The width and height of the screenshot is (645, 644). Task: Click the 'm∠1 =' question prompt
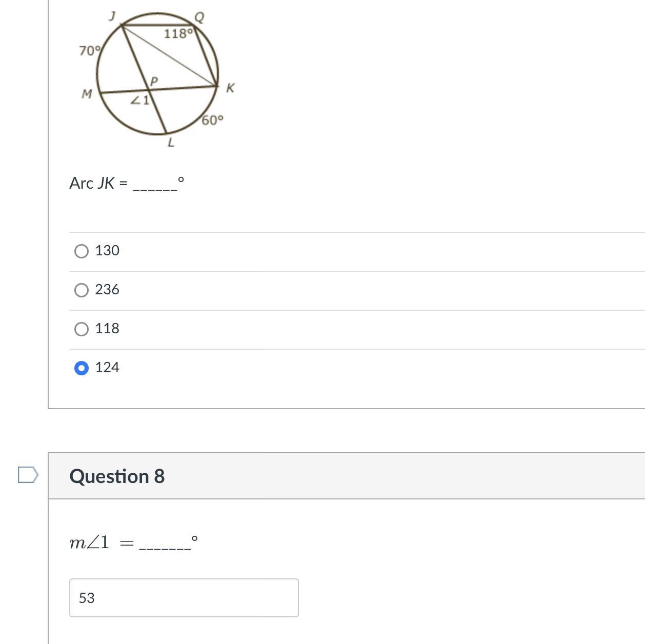101,542
